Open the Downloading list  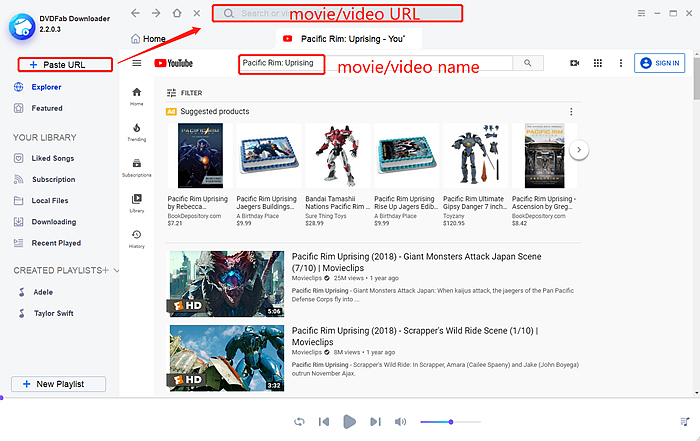(45, 222)
